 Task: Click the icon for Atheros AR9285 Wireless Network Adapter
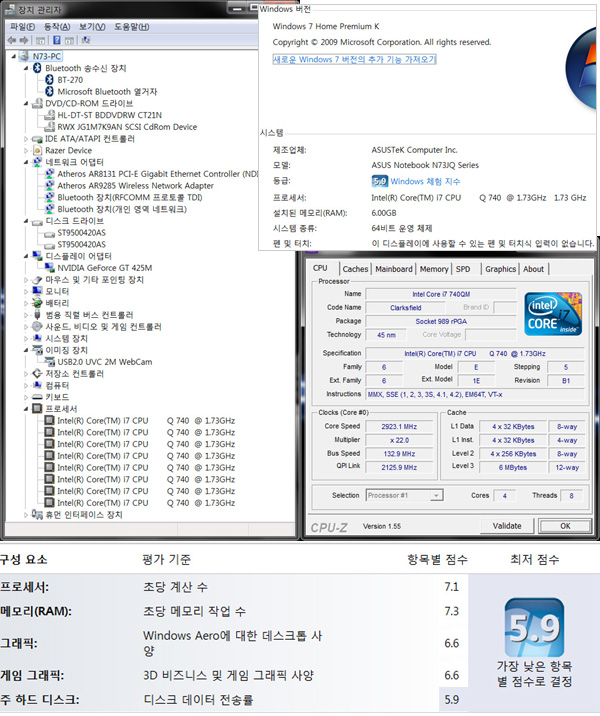tap(49, 186)
